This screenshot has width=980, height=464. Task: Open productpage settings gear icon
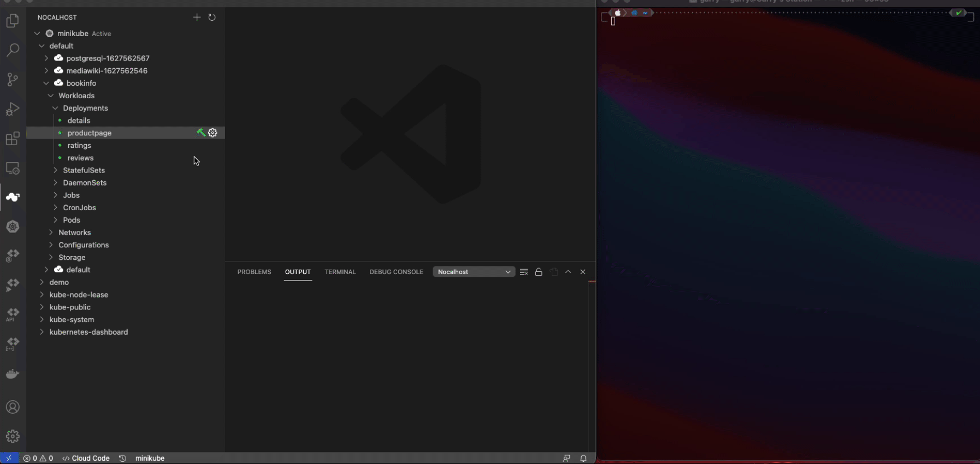point(213,133)
